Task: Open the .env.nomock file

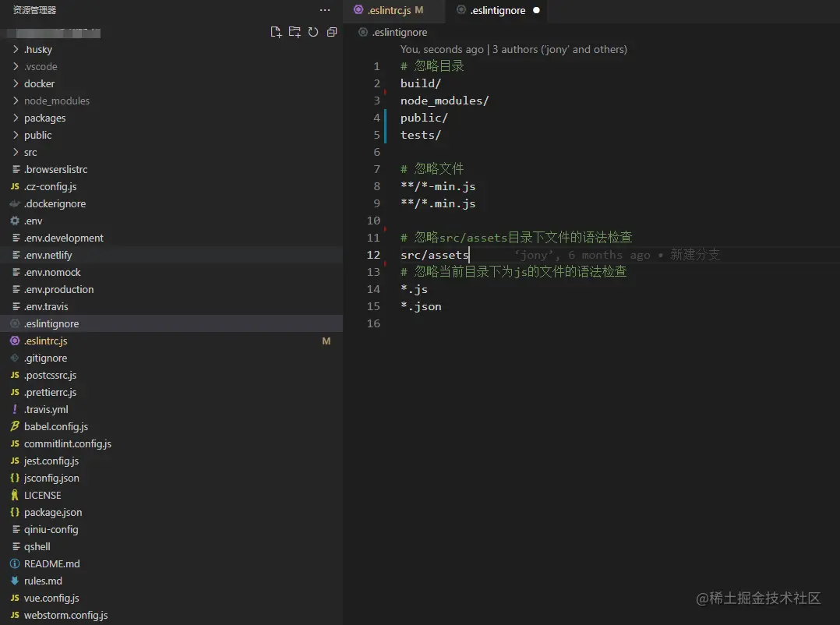Action: (x=171, y=272)
